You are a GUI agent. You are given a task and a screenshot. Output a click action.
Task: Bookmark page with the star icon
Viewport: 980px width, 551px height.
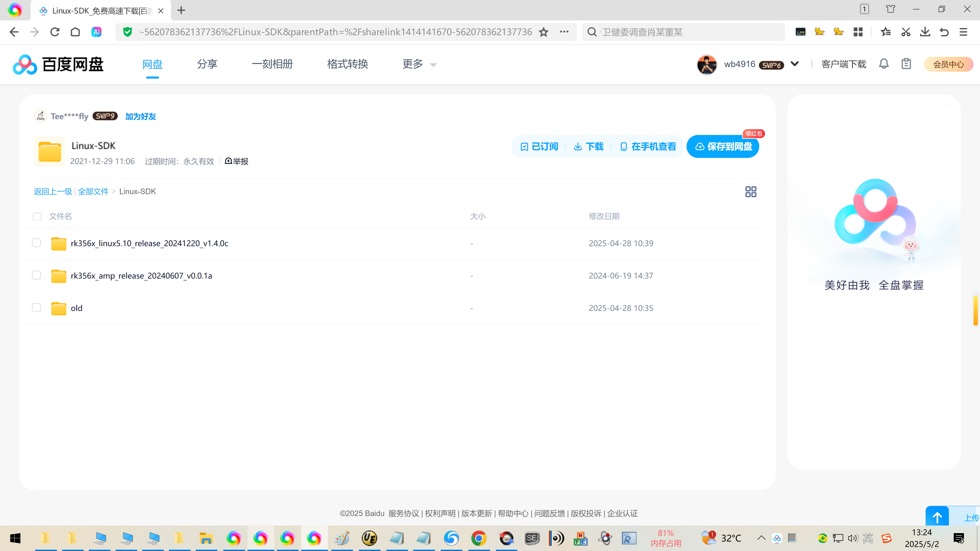[x=544, y=32]
